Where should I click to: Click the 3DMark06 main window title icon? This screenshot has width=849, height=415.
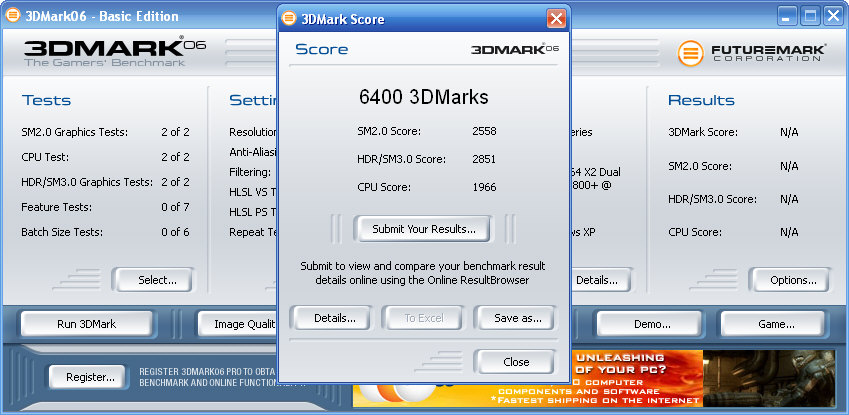click(13, 16)
